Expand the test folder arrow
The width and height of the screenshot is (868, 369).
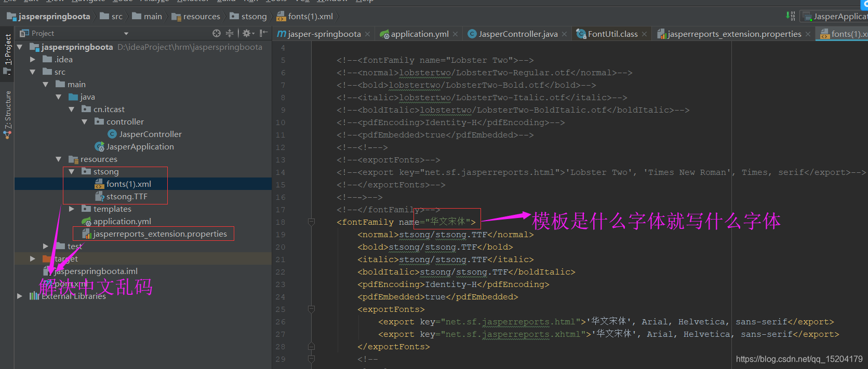(46, 247)
